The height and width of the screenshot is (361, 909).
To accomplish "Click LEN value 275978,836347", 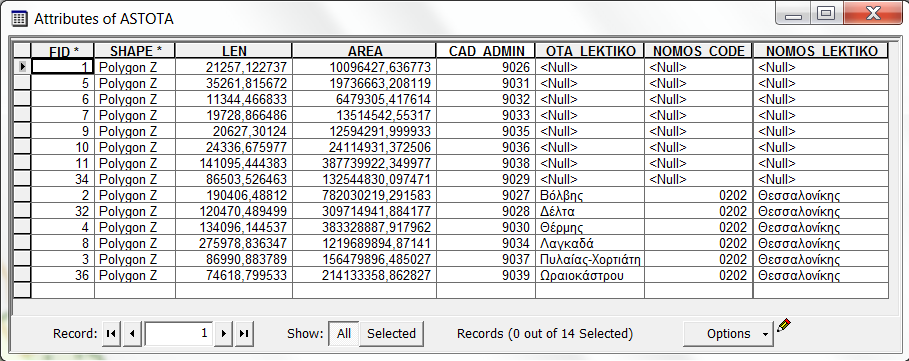I will pos(234,243).
